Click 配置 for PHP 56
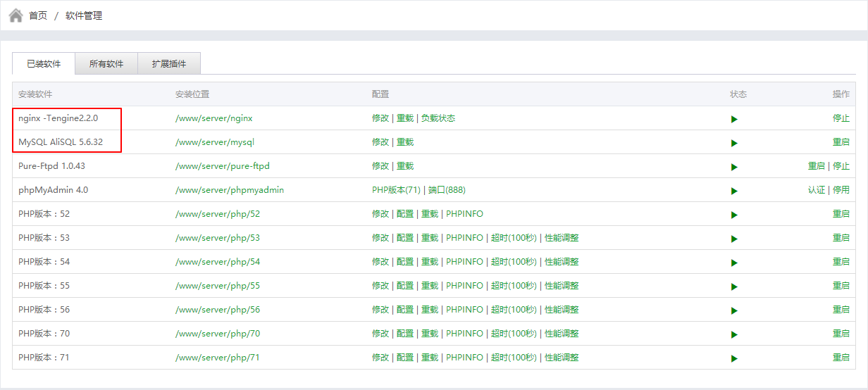This screenshot has height=390, width=868. pos(405,310)
